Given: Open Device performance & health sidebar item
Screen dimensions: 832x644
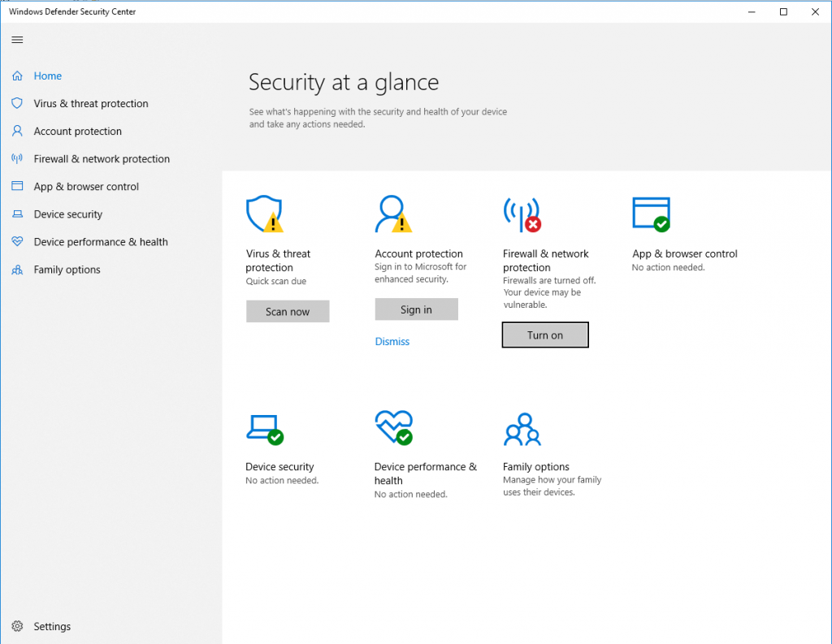Looking at the screenshot, I should click(x=101, y=242).
